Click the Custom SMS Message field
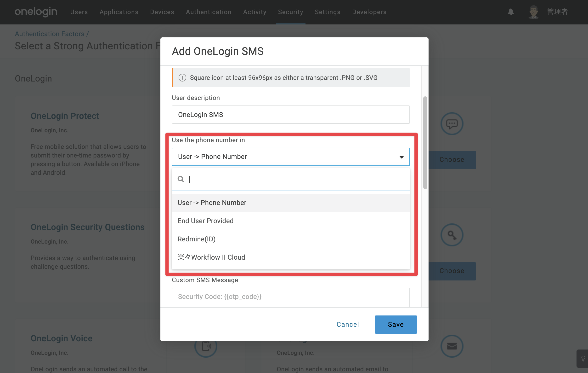The width and height of the screenshot is (588, 373). point(291,297)
